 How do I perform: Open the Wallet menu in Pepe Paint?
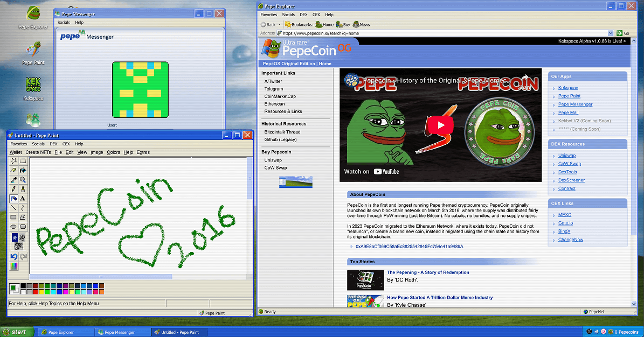16,152
